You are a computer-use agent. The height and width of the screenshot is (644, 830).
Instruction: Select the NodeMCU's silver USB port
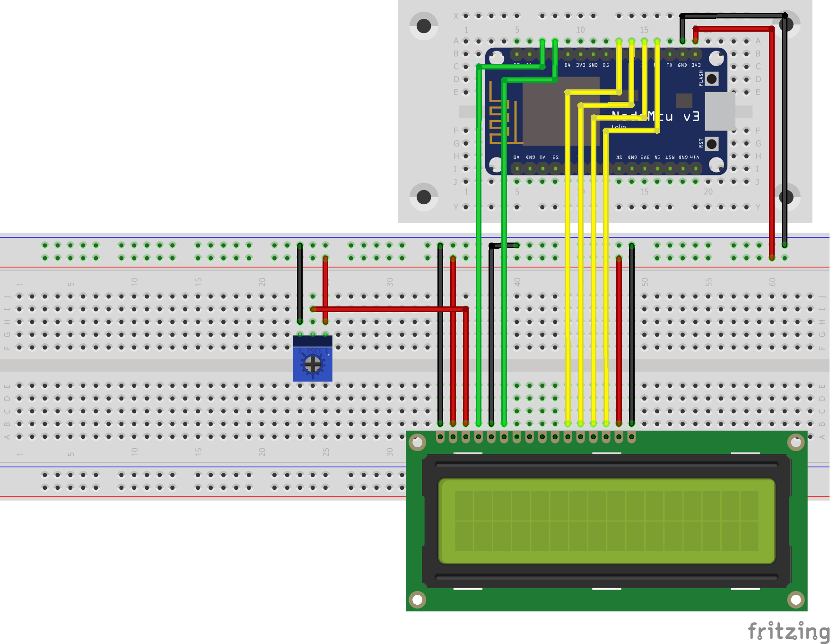pyautogui.click(x=720, y=111)
